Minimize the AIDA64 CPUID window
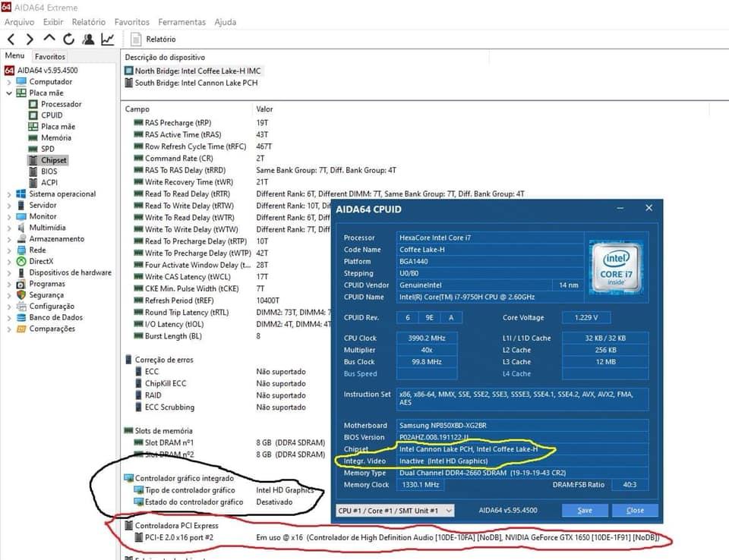The height and width of the screenshot is (560, 729). [x=620, y=209]
